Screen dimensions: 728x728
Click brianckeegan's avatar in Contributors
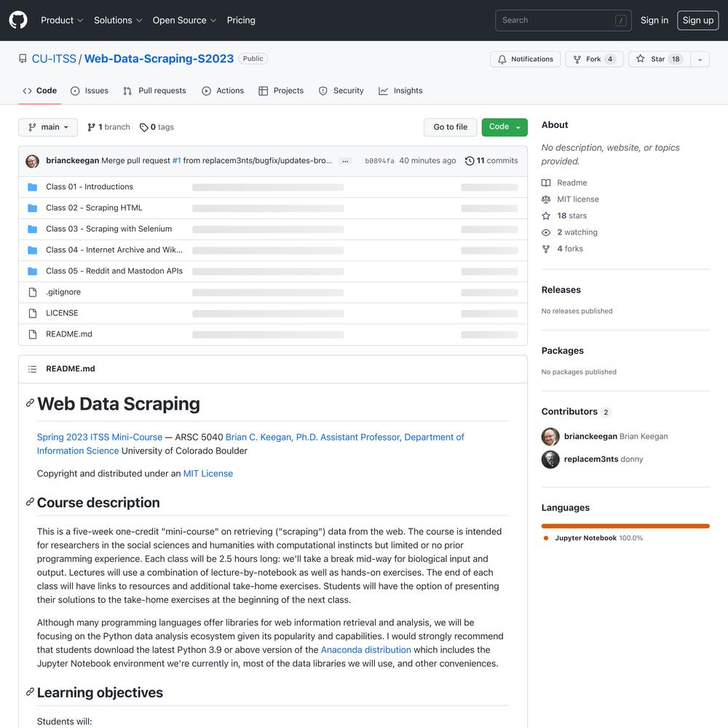click(x=550, y=436)
